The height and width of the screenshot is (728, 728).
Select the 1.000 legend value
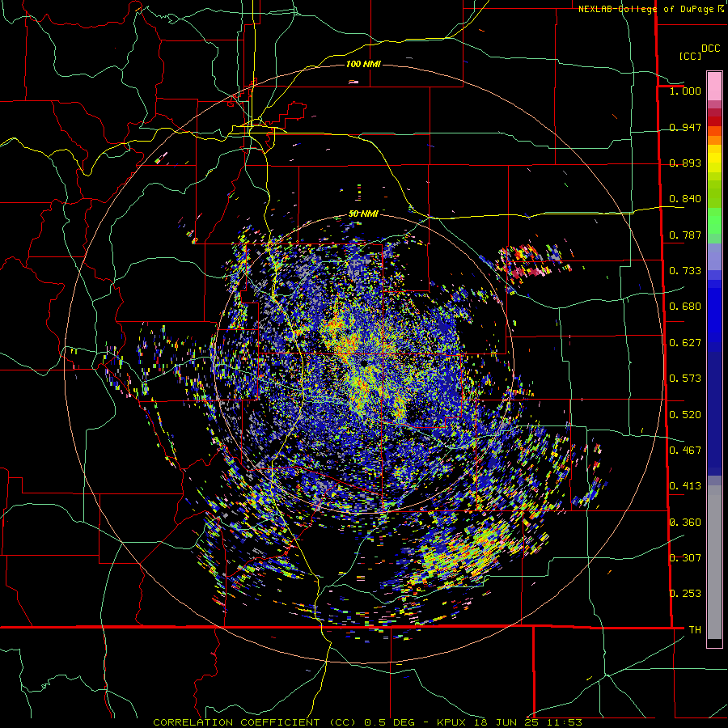click(685, 91)
